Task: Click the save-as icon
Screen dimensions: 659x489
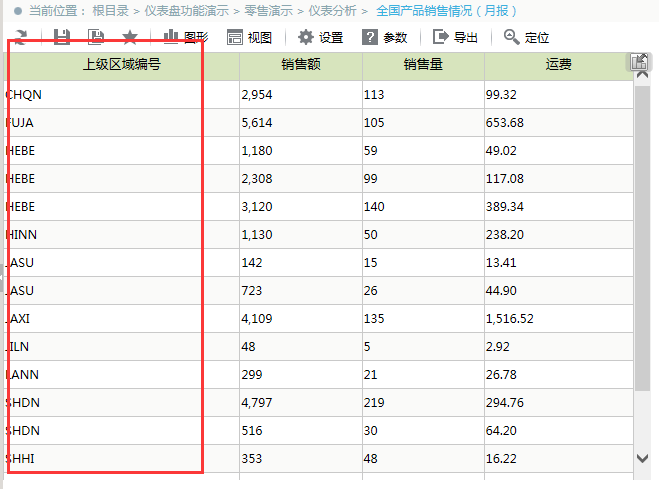Action: click(96, 37)
